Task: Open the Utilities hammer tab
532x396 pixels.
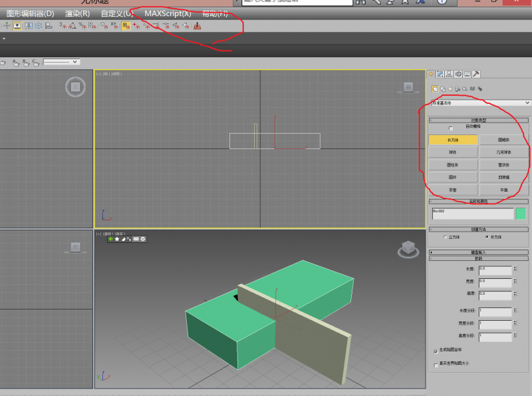Action: [x=476, y=74]
